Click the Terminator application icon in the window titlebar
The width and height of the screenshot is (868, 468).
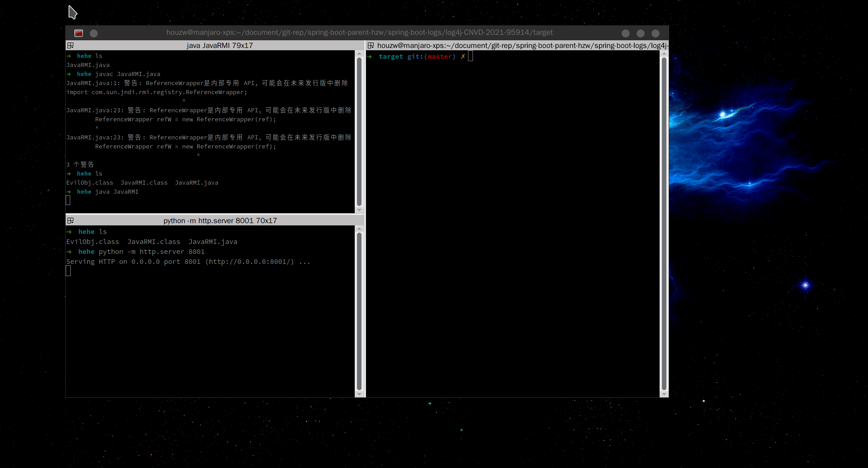pos(78,33)
